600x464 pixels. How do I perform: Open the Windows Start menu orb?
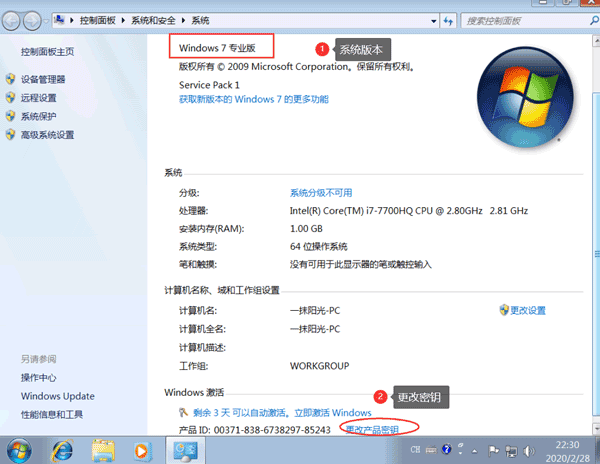pyautogui.click(x=19, y=451)
